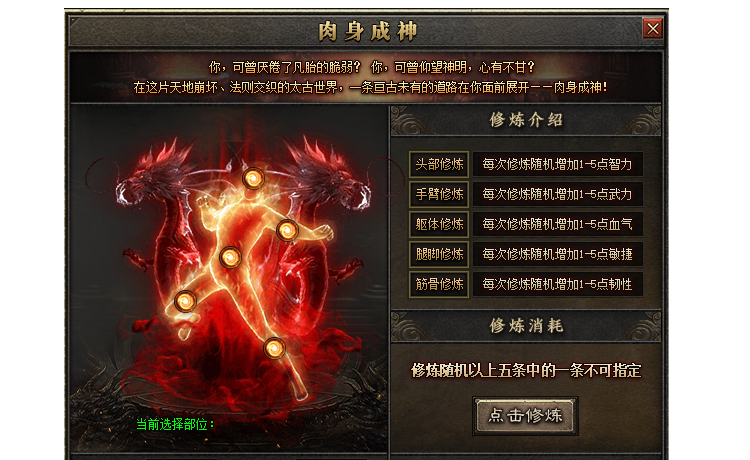
Task: Select the glowing arm orb near the fist
Action: 287,230
